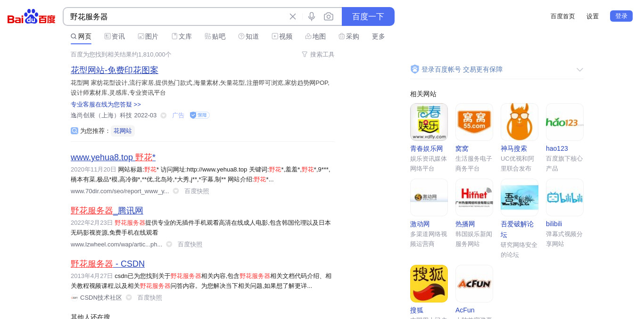Screen dimensions: 644x319
Task: Open 百度快照 for CSDN result
Action: (149, 298)
